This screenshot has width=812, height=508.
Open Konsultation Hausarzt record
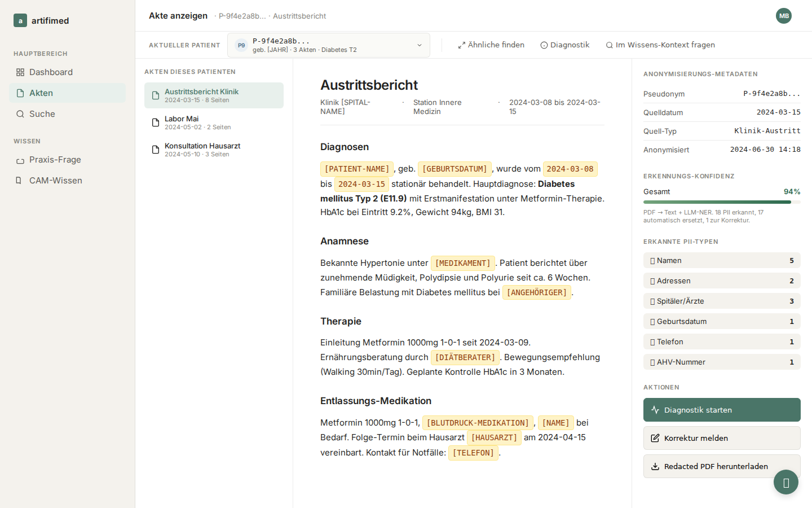point(214,150)
